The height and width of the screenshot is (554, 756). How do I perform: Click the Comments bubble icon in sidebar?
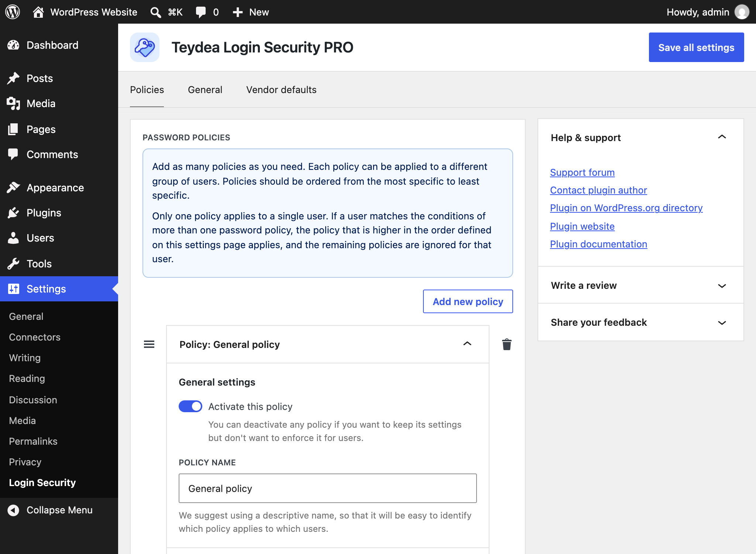coord(13,154)
